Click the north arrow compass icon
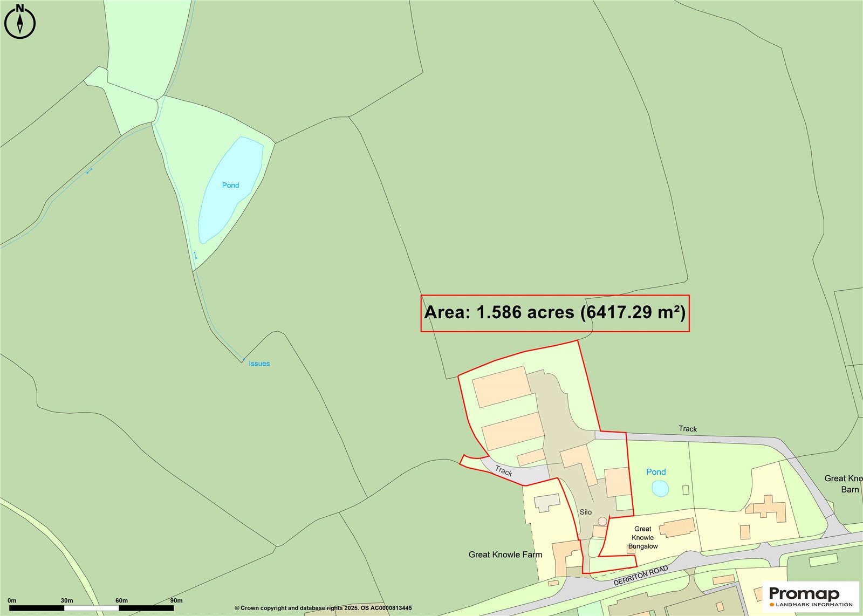The image size is (863, 616). coord(19,24)
